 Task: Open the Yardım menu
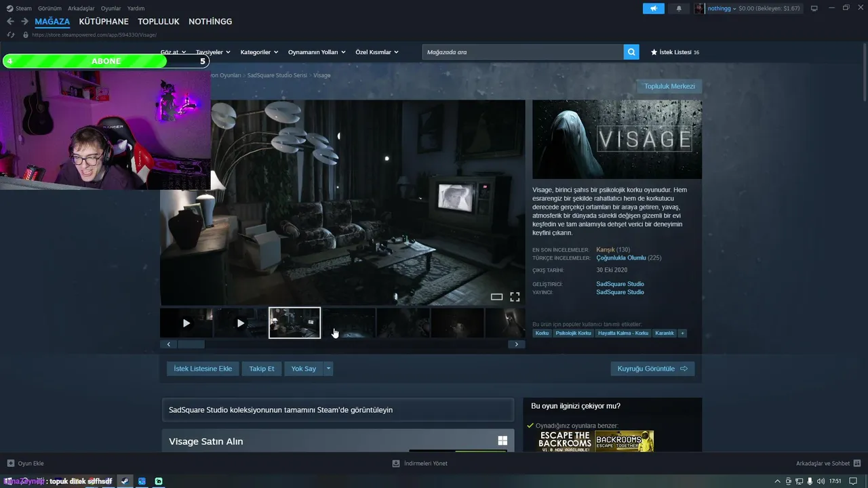tap(136, 8)
